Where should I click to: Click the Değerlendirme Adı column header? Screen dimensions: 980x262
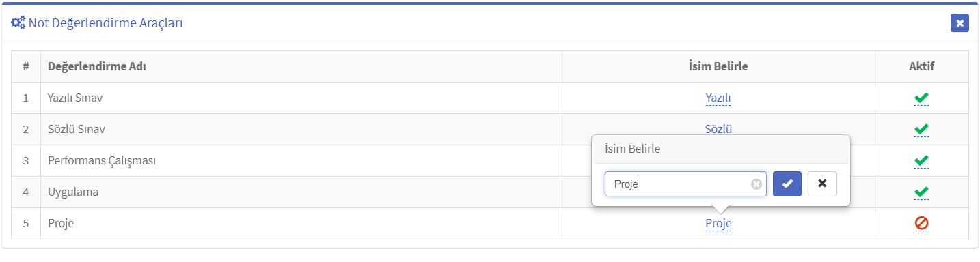(x=96, y=67)
